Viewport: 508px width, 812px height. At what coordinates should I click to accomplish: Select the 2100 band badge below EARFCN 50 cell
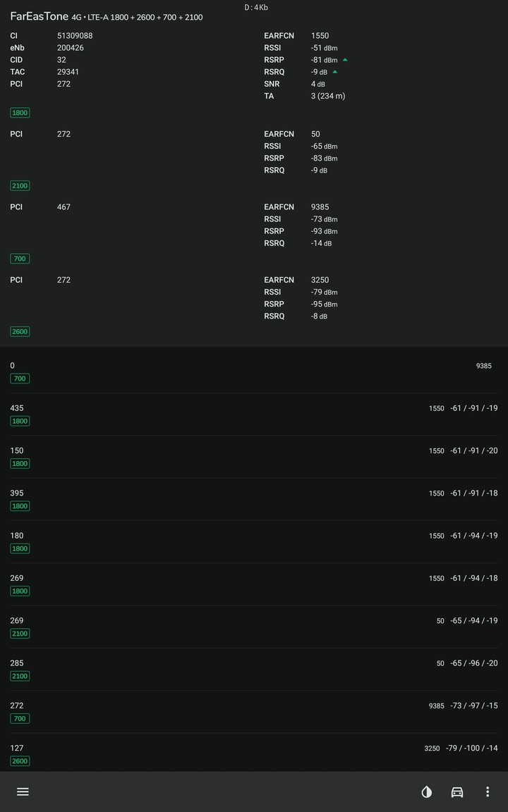tap(20, 185)
